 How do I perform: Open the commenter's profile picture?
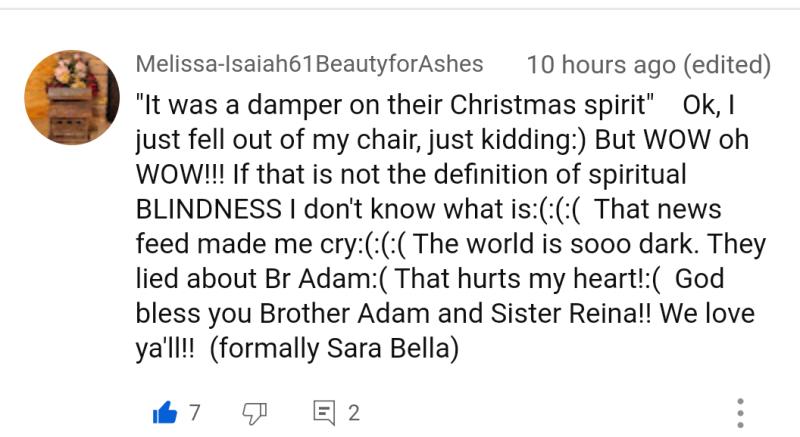(x=71, y=98)
